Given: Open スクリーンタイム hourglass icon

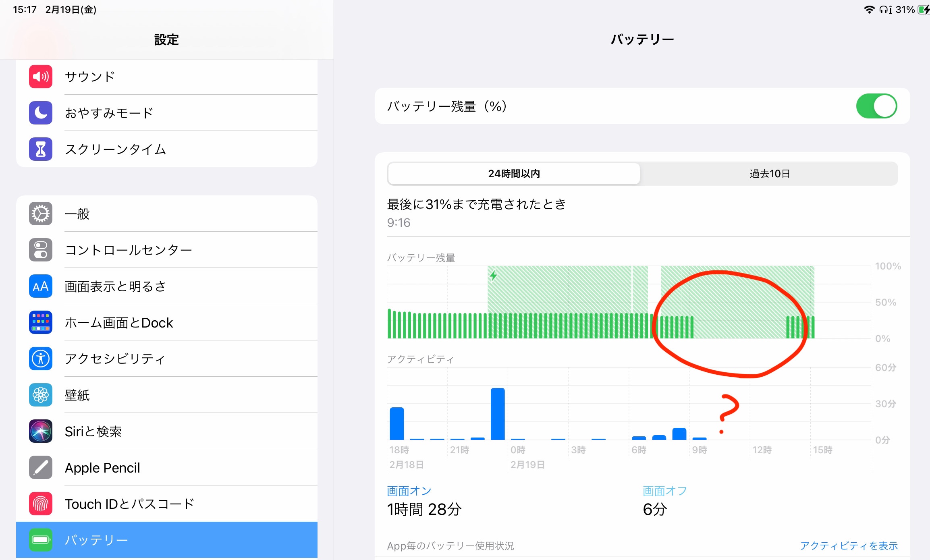Looking at the screenshot, I should [x=41, y=149].
